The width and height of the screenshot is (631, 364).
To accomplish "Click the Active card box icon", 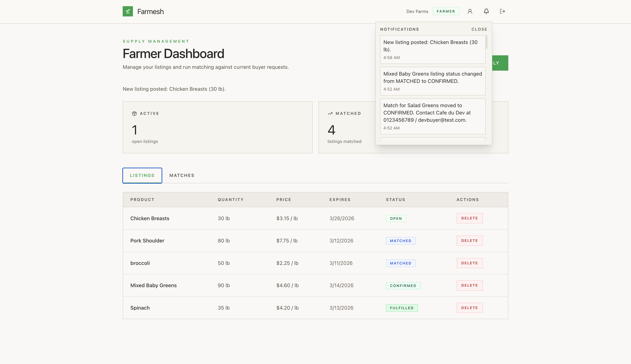I will pyautogui.click(x=134, y=114).
